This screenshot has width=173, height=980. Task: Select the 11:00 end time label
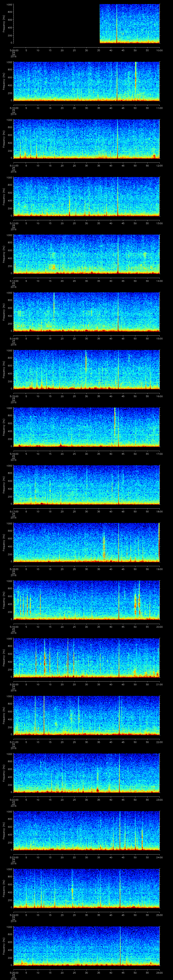159,108
